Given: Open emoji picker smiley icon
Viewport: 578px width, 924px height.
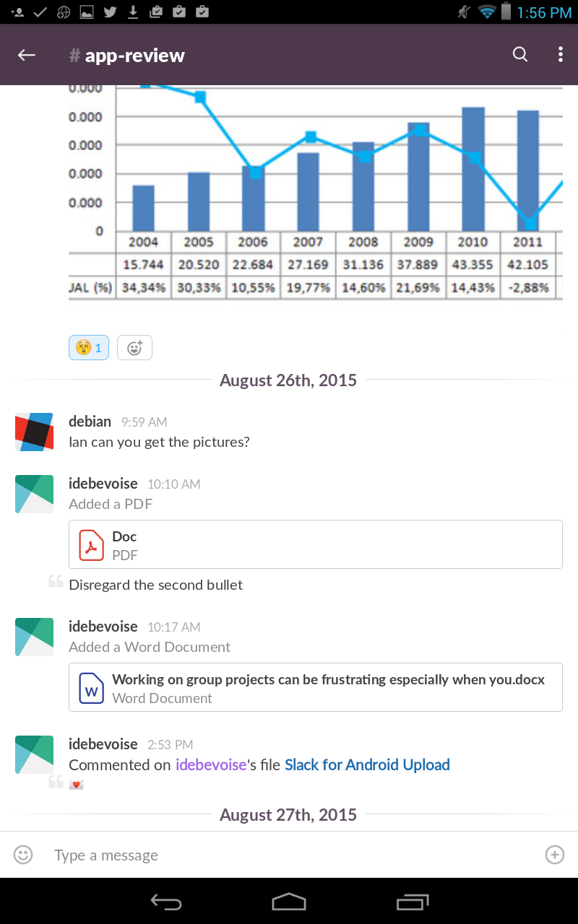Looking at the screenshot, I should 23,855.
